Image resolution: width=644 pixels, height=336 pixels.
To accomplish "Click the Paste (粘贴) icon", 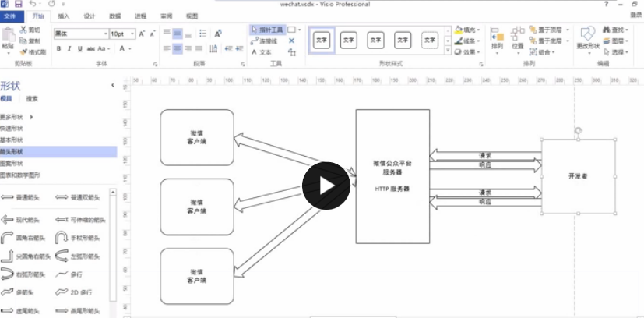I will [8, 40].
